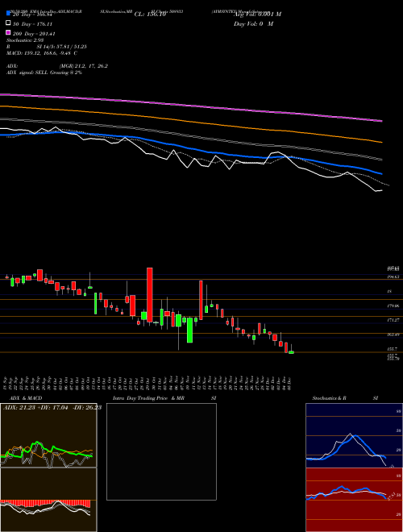Click the tall red candlestick of late October
Viewport: 403px width, 532px height.
149,295
